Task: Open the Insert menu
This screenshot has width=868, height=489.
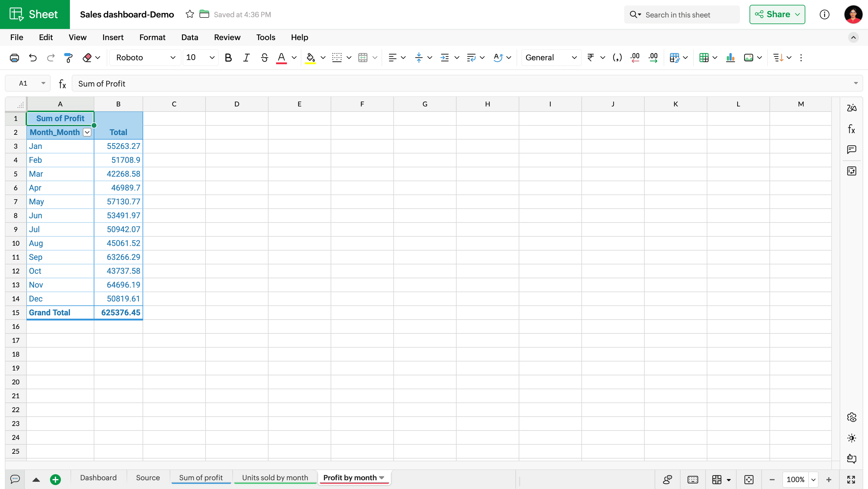Action: pyautogui.click(x=113, y=37)
